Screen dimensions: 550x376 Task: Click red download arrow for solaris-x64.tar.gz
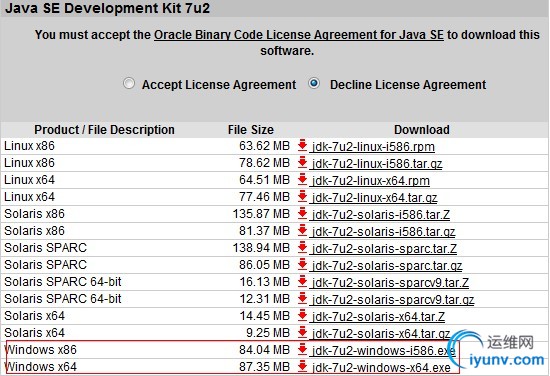click(302, 332)
